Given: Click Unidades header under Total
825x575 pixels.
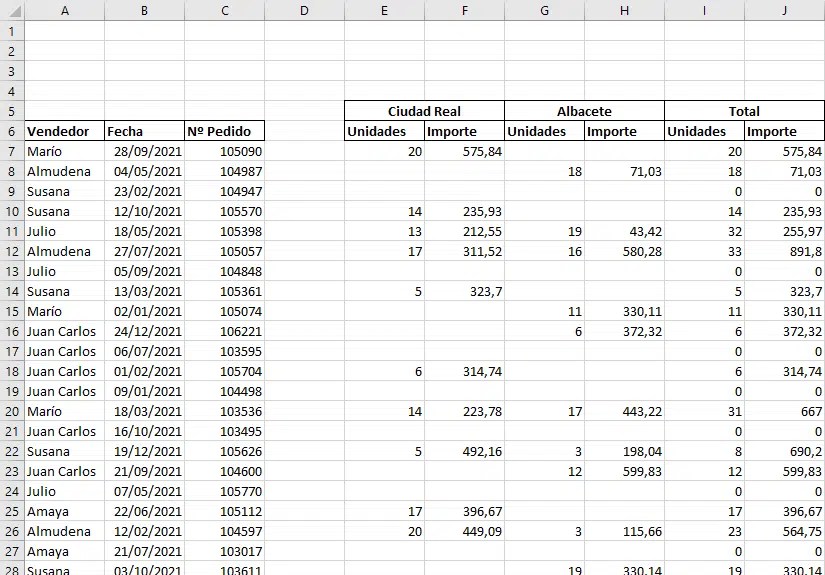Looking at the screenshot, I should coord(705,132).
